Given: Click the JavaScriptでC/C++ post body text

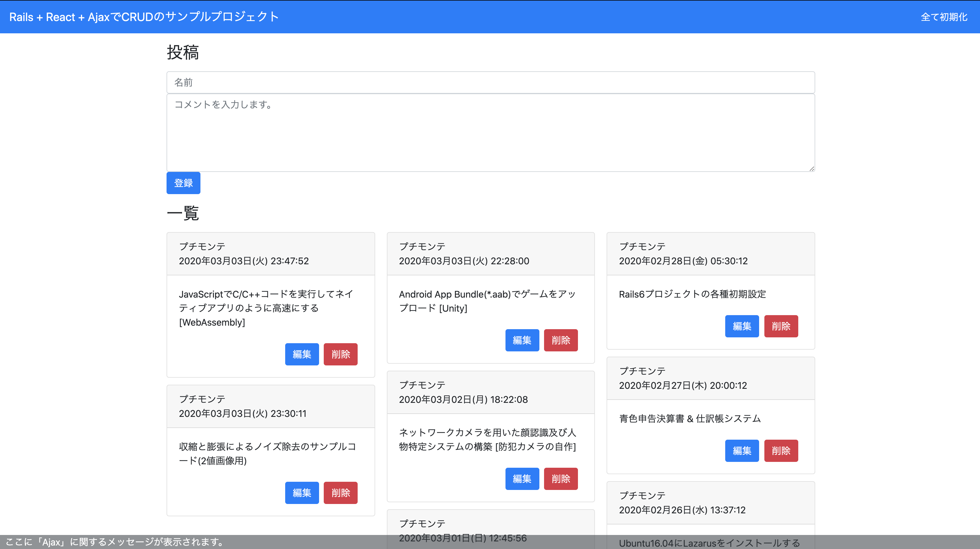Looking at the screenshot, I should click(x=266, y=308).
